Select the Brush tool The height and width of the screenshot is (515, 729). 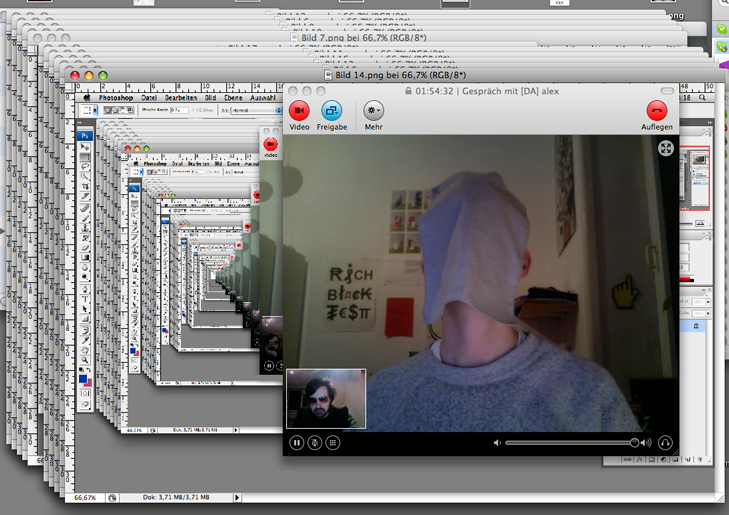[x=85, y=218]
